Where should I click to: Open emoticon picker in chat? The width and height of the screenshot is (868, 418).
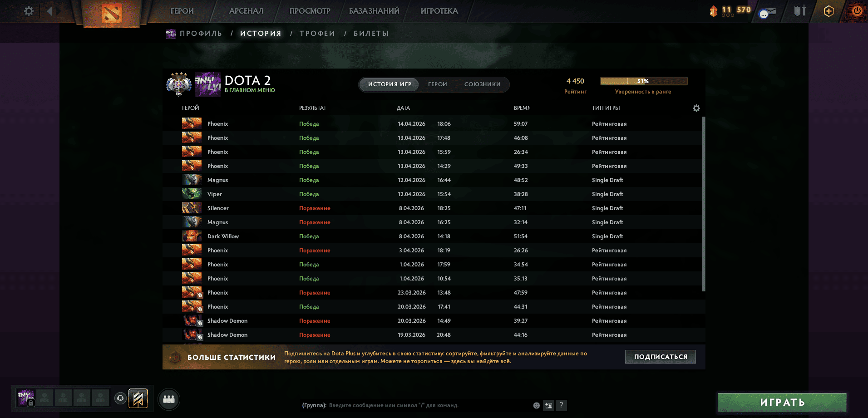click(536, 405)
